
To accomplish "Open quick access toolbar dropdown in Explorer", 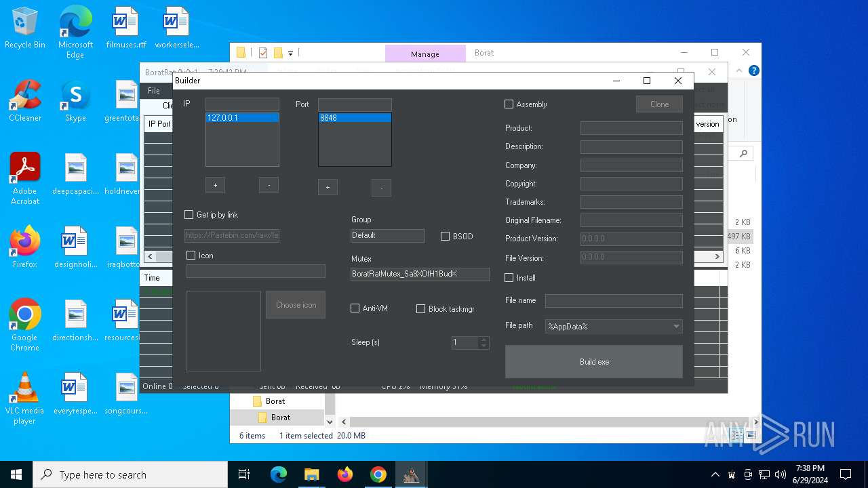I will pos(290,53).
